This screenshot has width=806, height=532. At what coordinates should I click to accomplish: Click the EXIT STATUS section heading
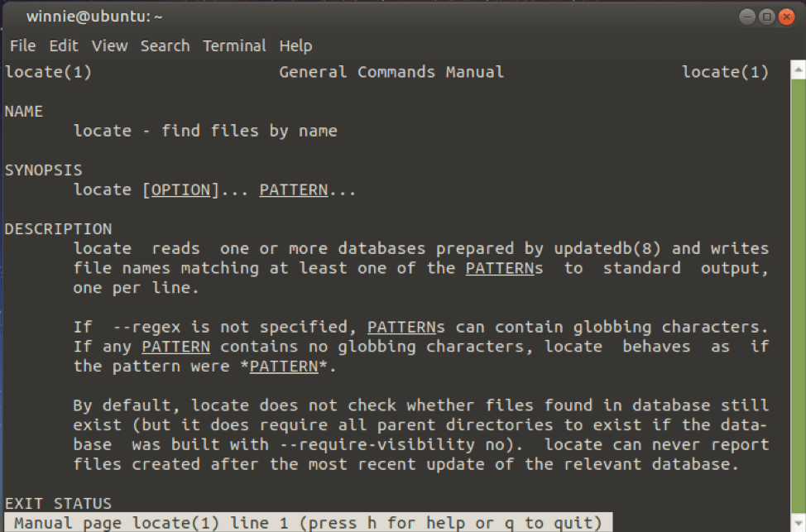pos(58,503)
